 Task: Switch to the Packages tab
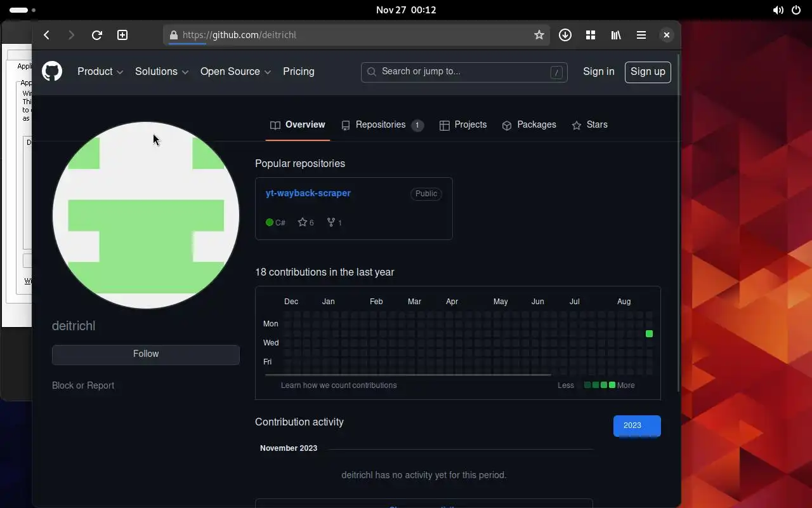pos(529,125)
